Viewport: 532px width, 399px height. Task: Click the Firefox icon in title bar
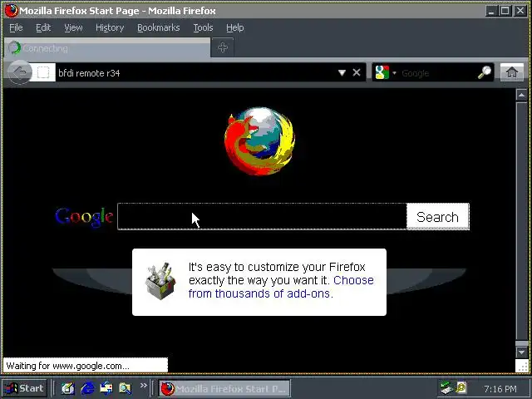click(x=11, y=11)
